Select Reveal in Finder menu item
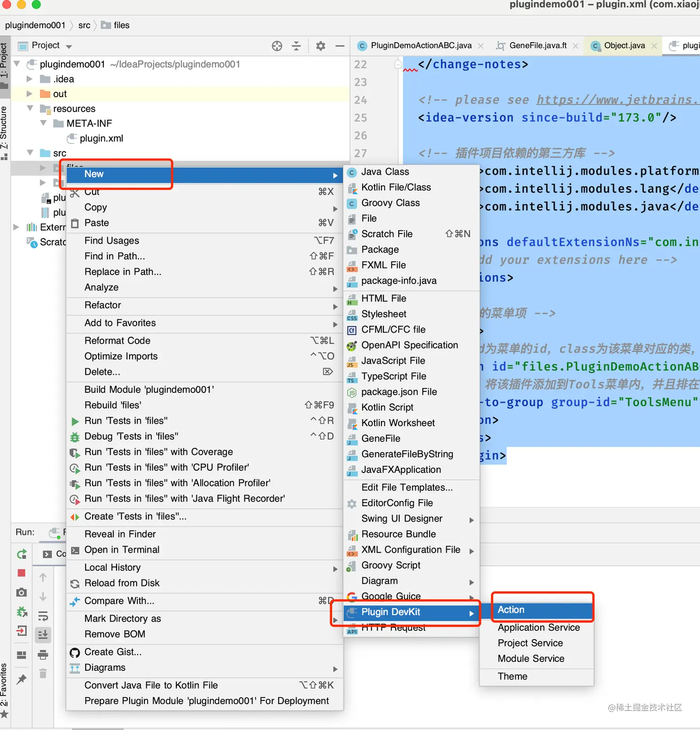 tap(204, 534)
